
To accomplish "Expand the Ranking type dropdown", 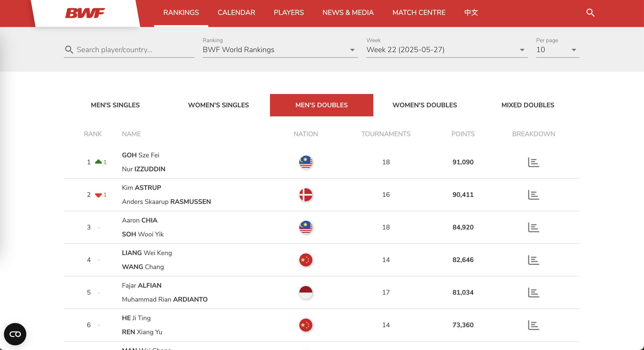I will (x=280, y=50).
